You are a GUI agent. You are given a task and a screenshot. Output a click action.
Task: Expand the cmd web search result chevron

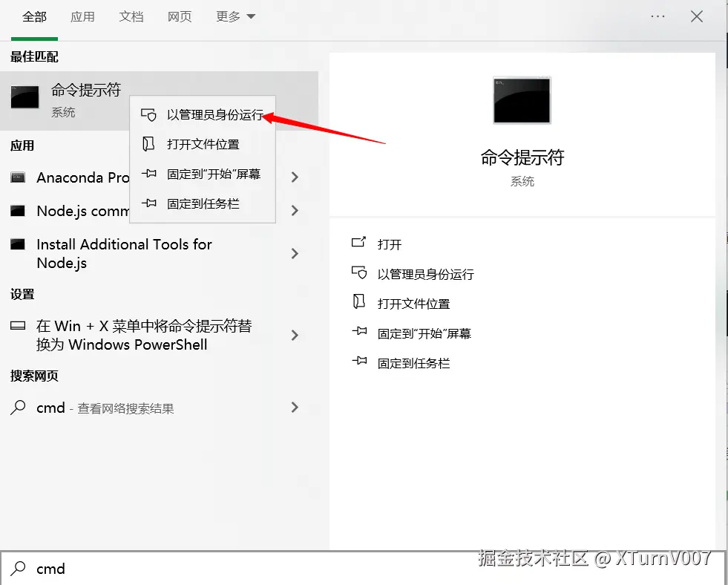click(x=295, y=408)
